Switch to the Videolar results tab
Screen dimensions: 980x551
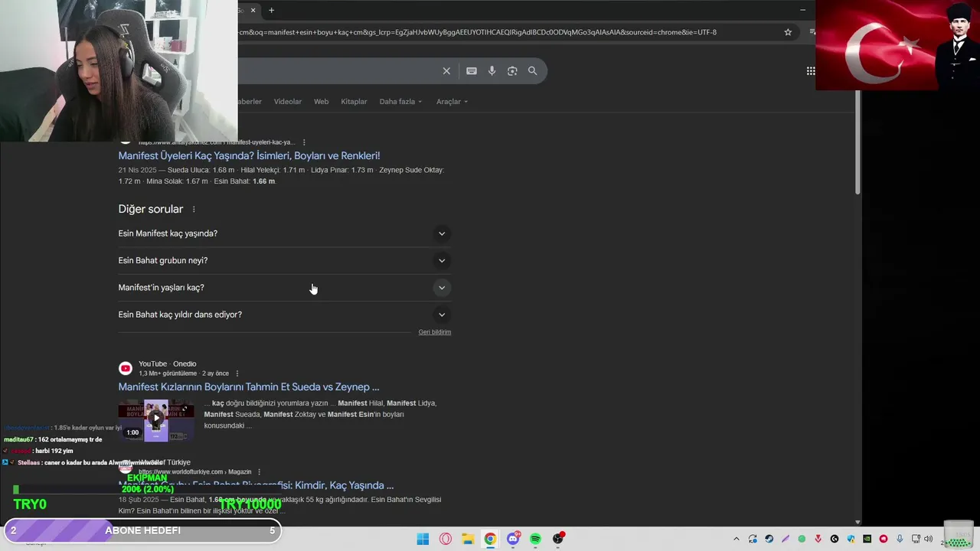tap(288, 102)
